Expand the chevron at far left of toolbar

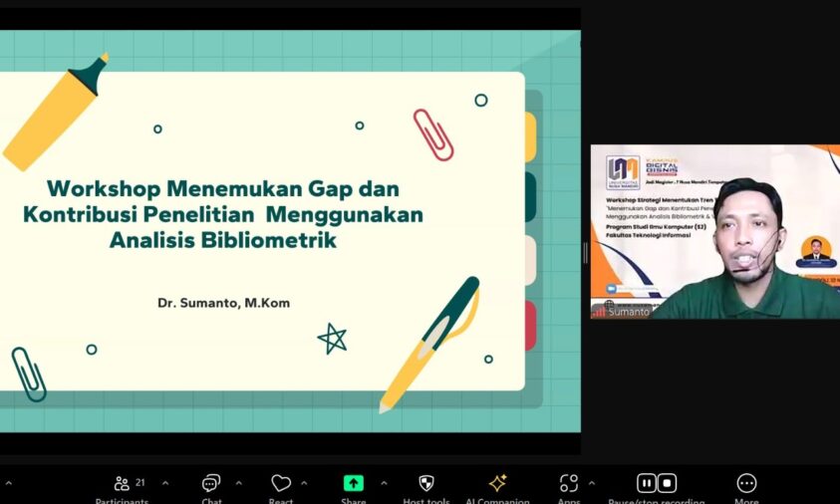[8, 483]
